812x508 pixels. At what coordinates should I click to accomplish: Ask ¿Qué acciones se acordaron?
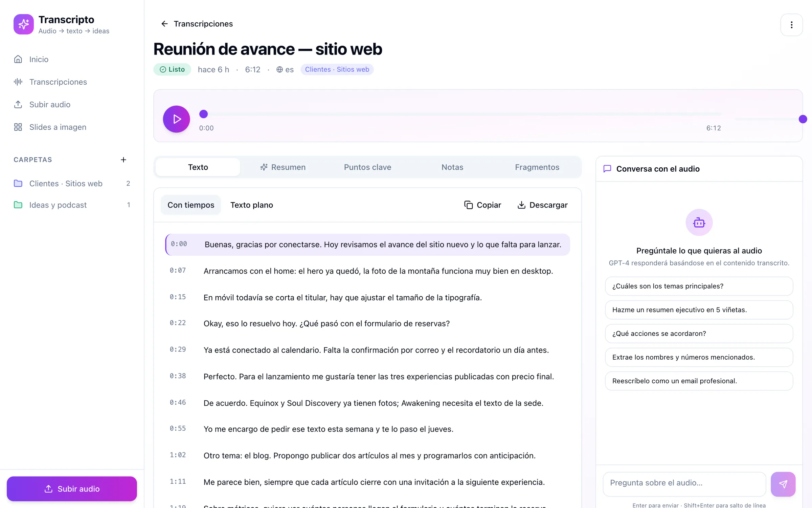click(699, 334)
